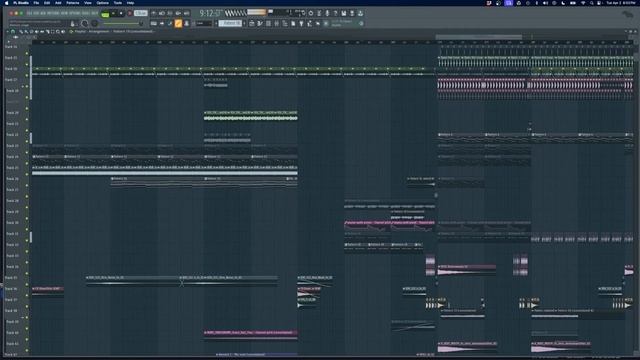Click the macOS Spotlight search icon
640x360 pixels.
pyautogui.click(x=591, y=3)
